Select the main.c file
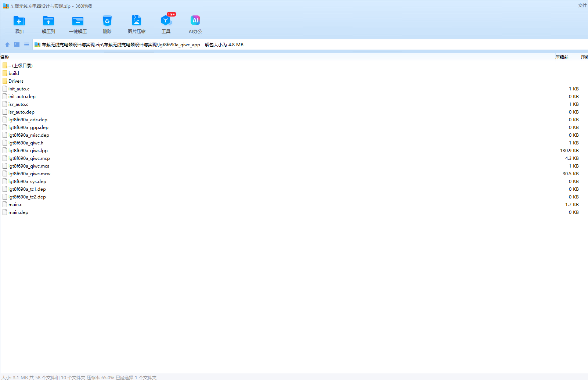This screenshot has height=380, width=588. tap(15, 205)
